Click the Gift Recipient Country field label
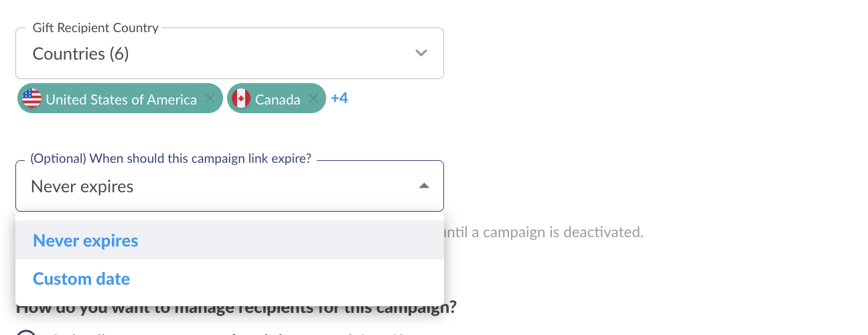 pos(96,28)
